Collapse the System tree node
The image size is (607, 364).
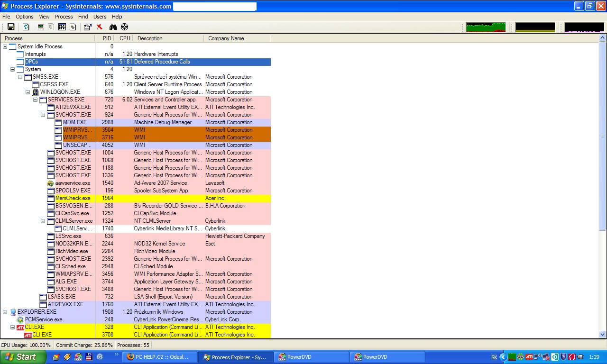tap(13, 69)
